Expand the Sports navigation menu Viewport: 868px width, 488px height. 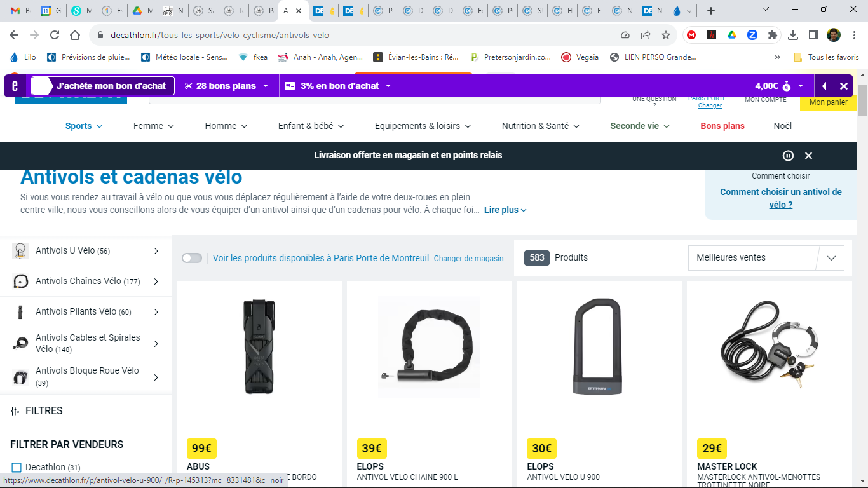(x=84, y=126)
